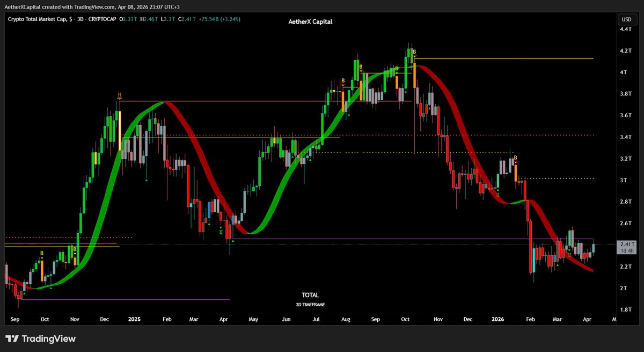Open the USD currency selector

click(x=626, y=19)
